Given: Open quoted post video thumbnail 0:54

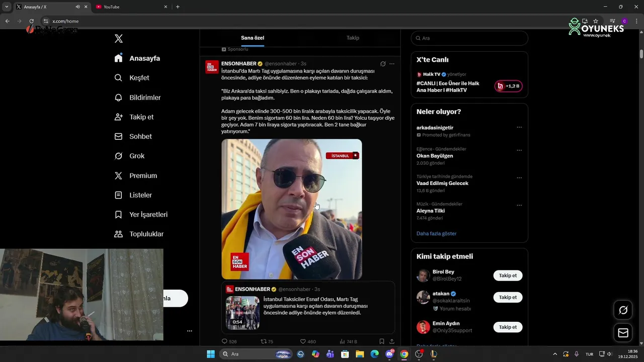Looking at the screenshot, I should coord(243,313).
